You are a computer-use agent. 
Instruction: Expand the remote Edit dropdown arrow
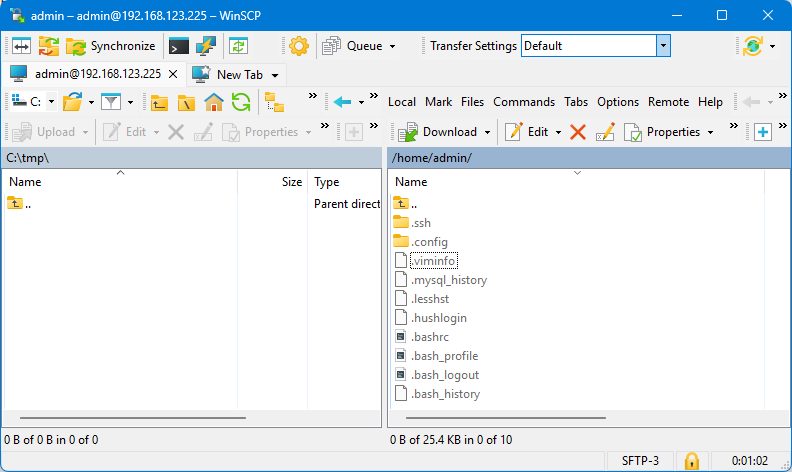coord(558,132)
